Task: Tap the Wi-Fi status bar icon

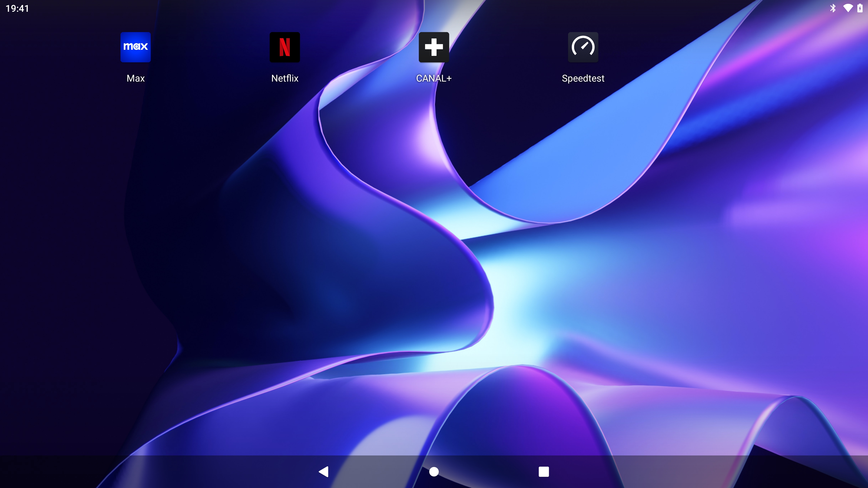Action: point(848,8)
